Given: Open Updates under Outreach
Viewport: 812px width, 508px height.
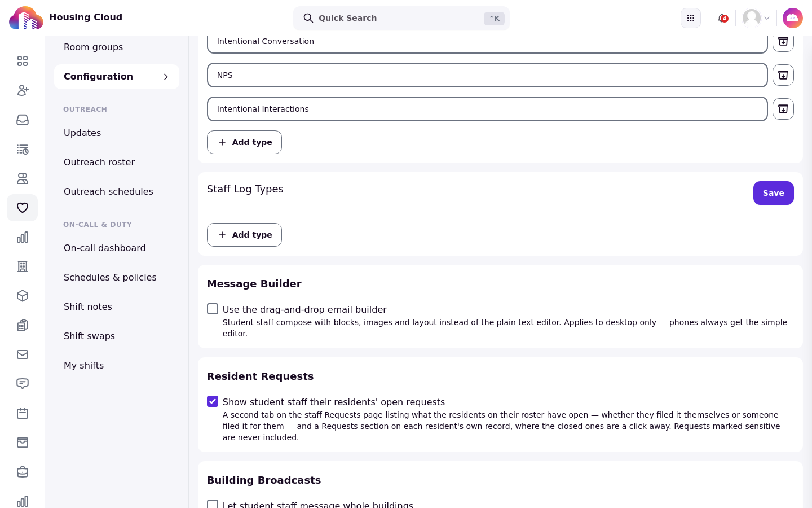Looking at the screenshot, I should [x=82, y=133].
